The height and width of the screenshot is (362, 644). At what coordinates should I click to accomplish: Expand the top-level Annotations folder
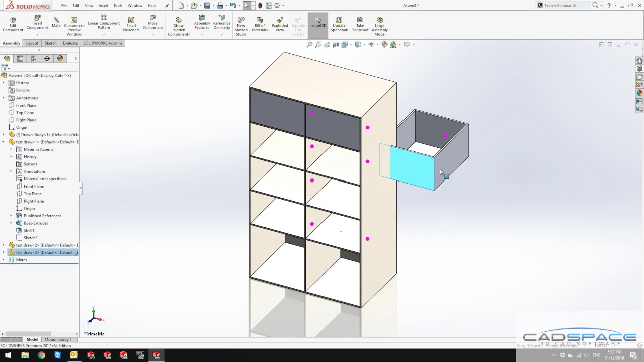tap(4, 98)
